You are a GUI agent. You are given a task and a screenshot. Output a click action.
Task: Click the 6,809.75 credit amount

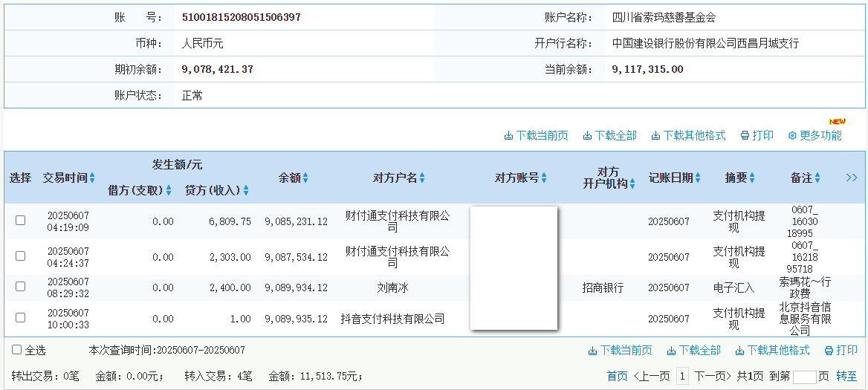(x=230, y=221)
